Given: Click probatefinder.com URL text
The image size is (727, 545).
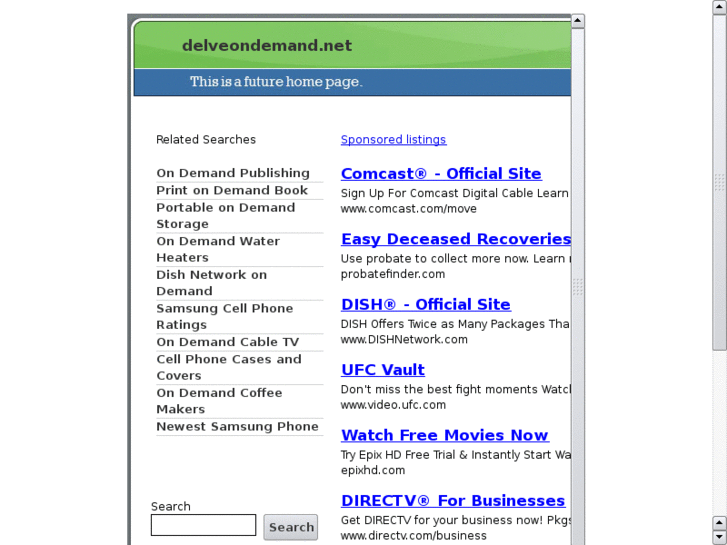Looking at the screenshot, I should [x=393, y=274].
